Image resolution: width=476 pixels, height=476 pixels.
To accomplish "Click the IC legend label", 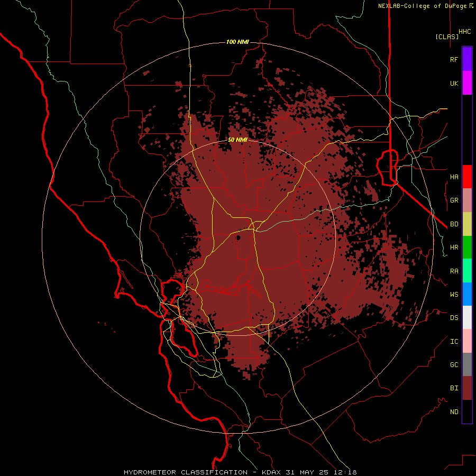I will [x=454, y=342].
